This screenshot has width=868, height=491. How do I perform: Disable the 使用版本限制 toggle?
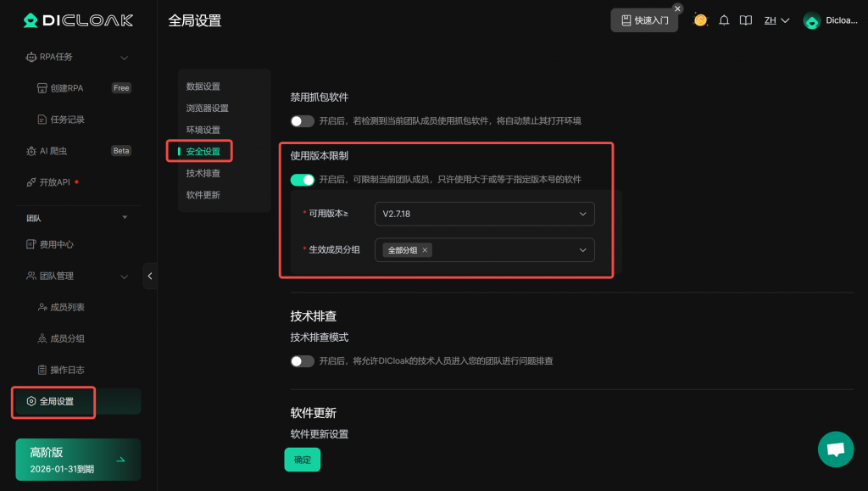click(303, 180)
